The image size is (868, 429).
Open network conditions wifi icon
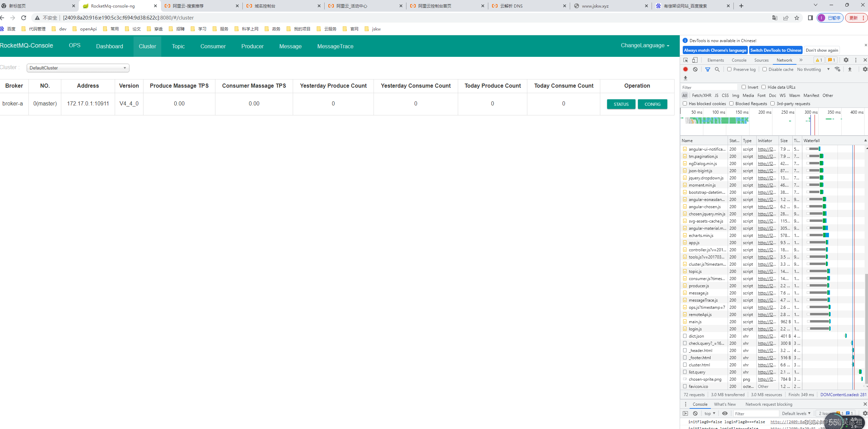tap(838, 69)
